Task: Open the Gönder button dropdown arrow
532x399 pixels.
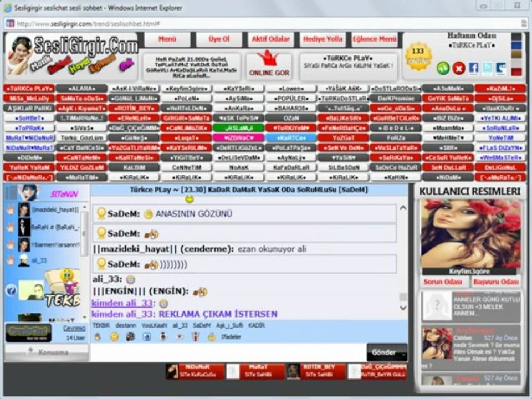Action: tap(404, 354)
